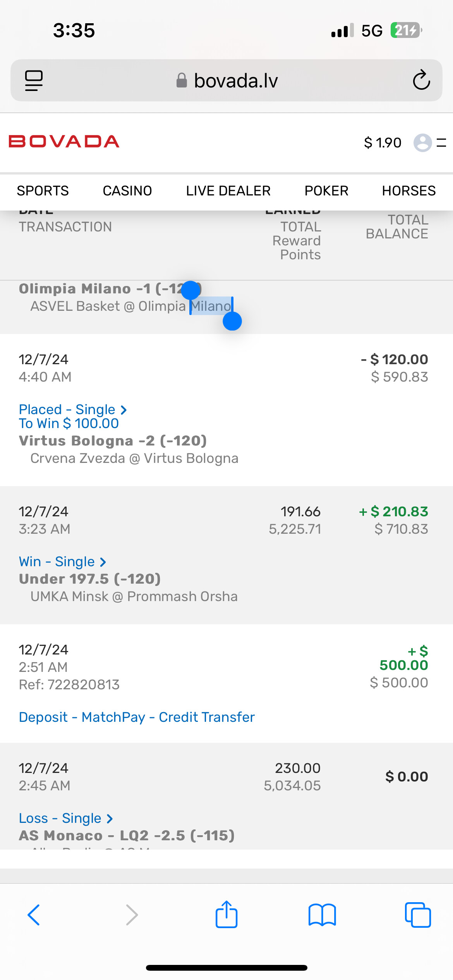This screenshot has height=980, width=453.
Task: Expand the Loss - Single bet details
Action: tap(66, 818)
